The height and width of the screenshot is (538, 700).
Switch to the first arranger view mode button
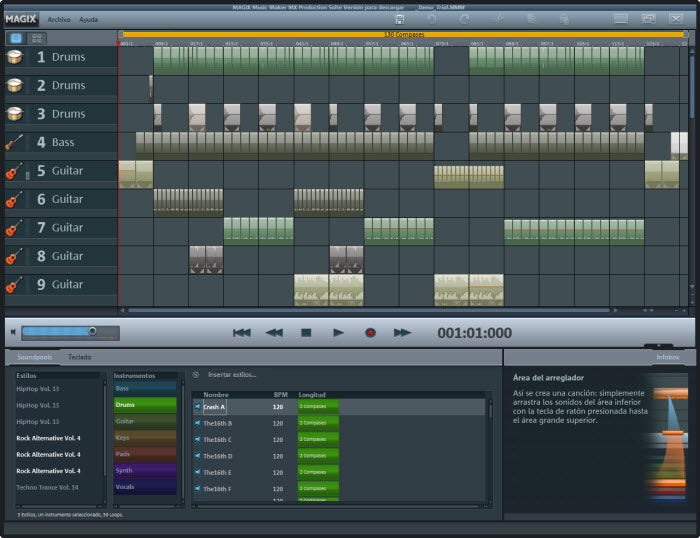(x=16, y=38)
